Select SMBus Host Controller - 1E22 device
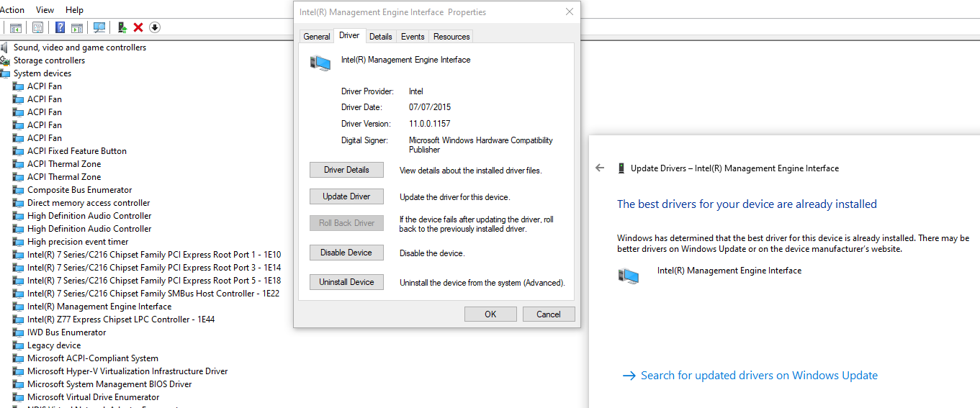The height and width of the screenshot is (408, 980). [153, 294]
